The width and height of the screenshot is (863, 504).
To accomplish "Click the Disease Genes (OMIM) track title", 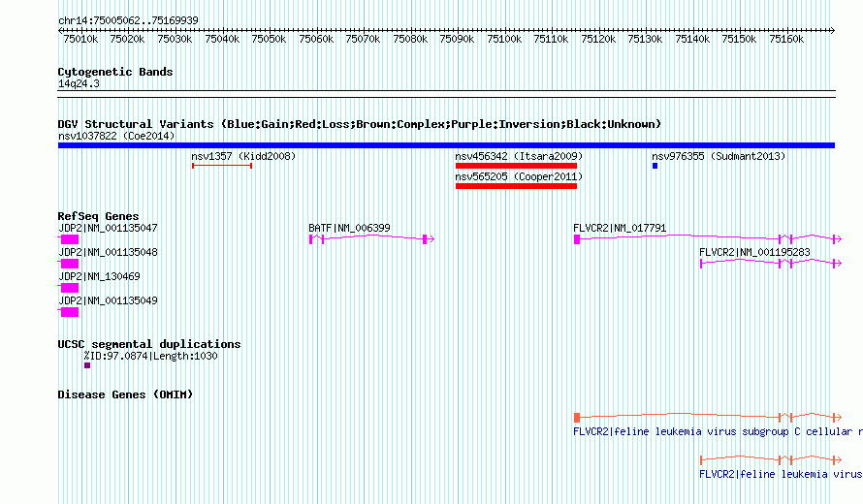I will coord(125,394).
